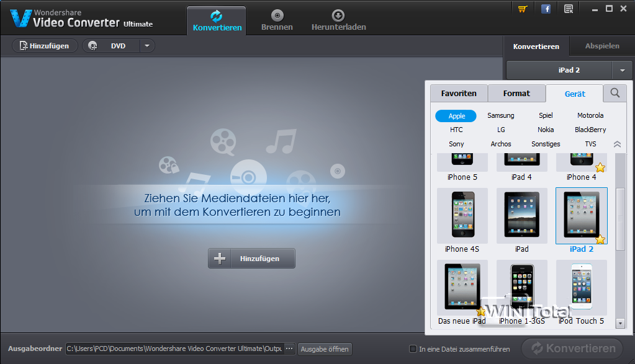
Task: Click Hinzufügen in the toolbar
Action: 45,46
